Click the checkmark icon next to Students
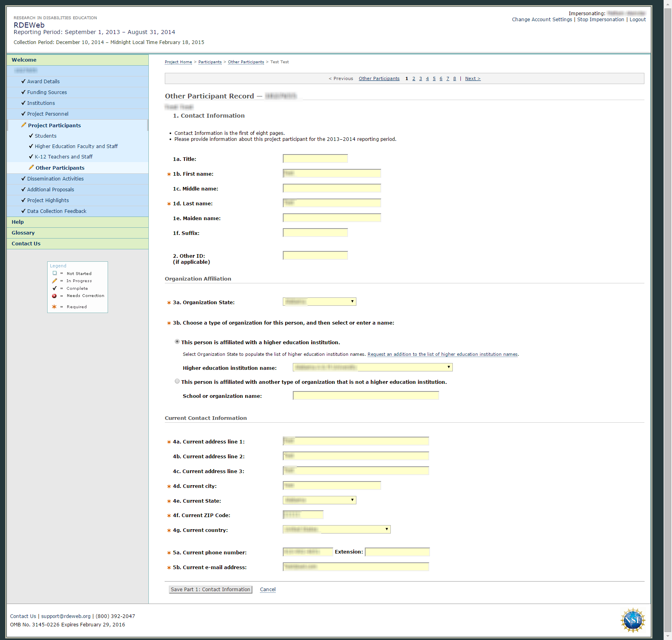 pos(31,136)
